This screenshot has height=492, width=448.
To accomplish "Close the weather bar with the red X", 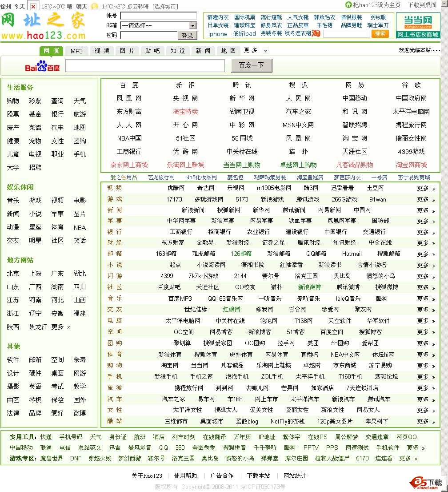I will pyautogui.click(x=33, y=6).
